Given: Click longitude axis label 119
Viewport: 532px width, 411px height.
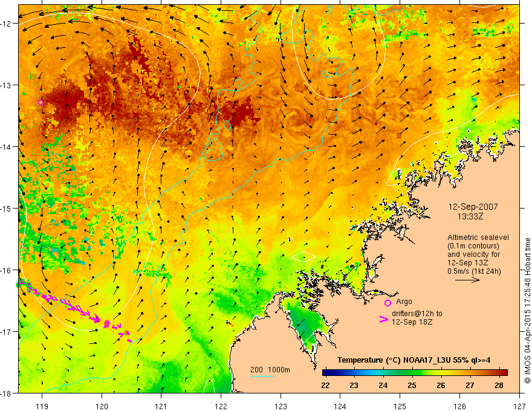Looking at the screenshot, I should [42, 406].
